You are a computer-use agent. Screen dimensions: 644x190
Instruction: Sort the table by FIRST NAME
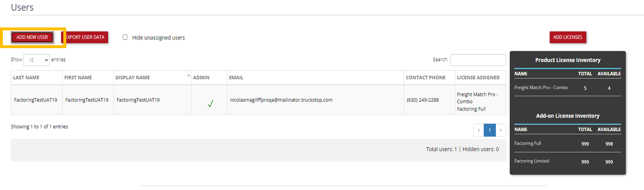(x=78, y=77)
